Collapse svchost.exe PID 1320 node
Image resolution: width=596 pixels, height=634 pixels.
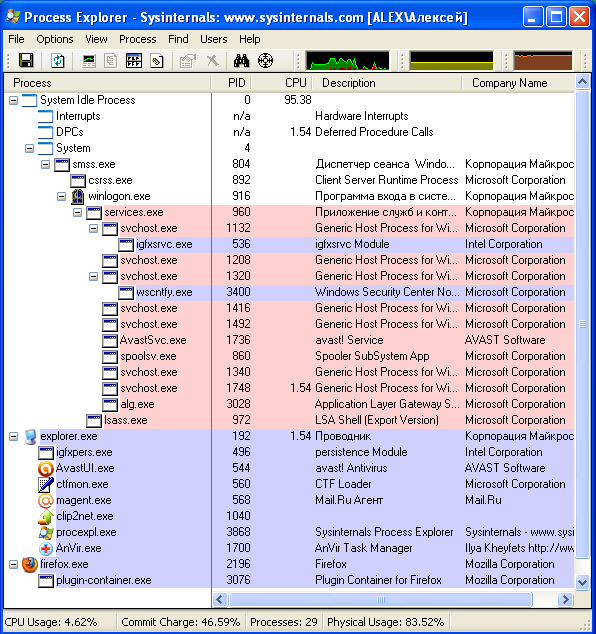[93, 277]
